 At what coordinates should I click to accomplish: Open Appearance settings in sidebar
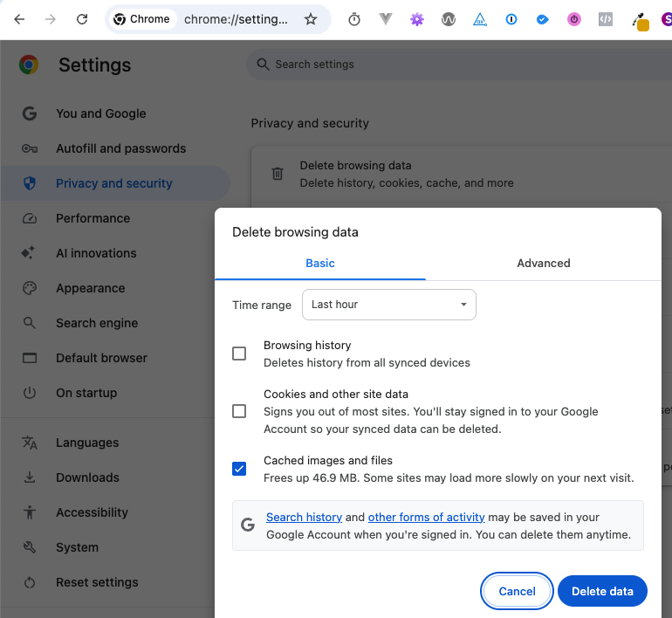[90, 288]
